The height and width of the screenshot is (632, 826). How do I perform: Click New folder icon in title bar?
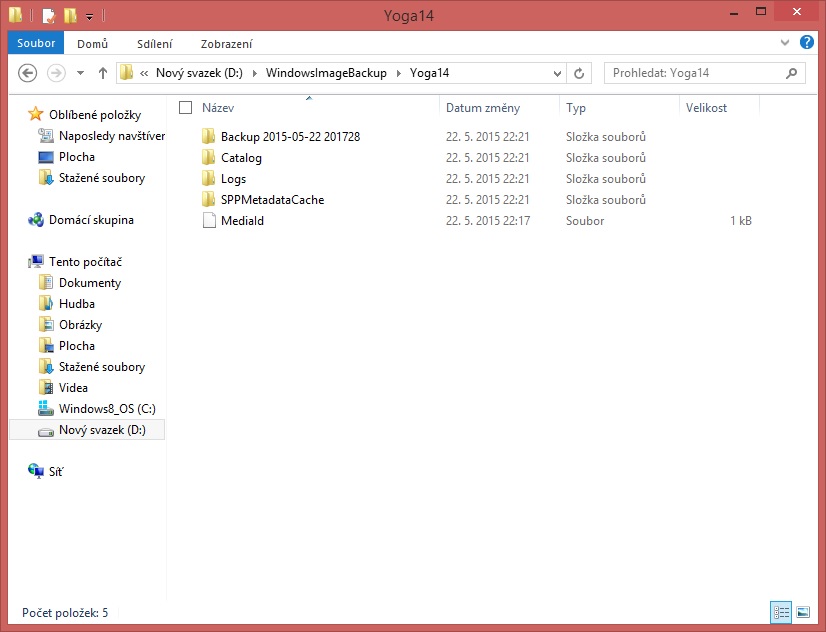pos(69,15)
